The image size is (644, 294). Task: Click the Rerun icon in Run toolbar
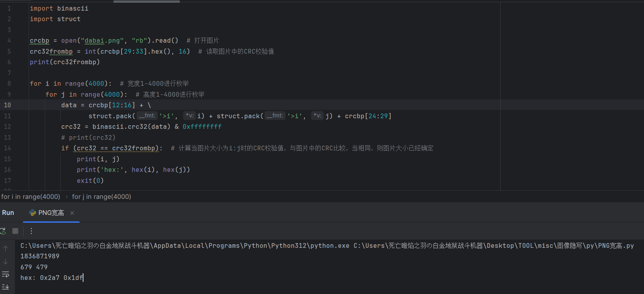pyautogui.click(x=3, y=231)
